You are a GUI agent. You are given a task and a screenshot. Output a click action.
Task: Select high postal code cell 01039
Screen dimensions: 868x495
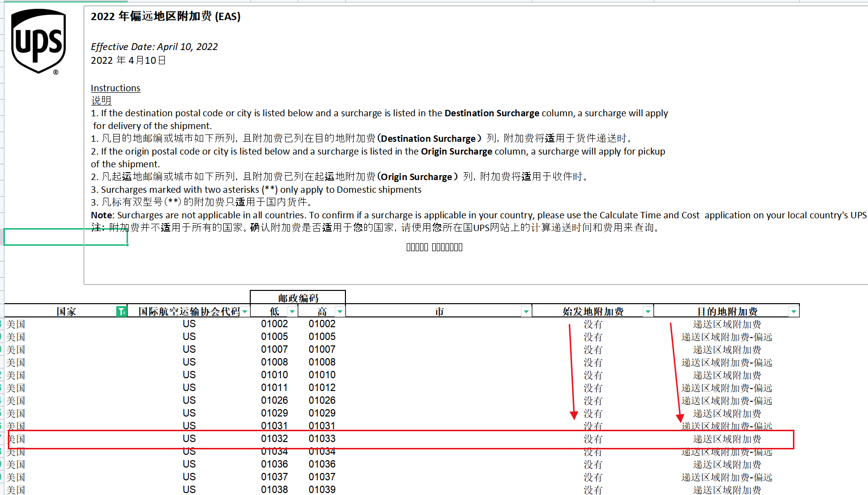[322, 490]
